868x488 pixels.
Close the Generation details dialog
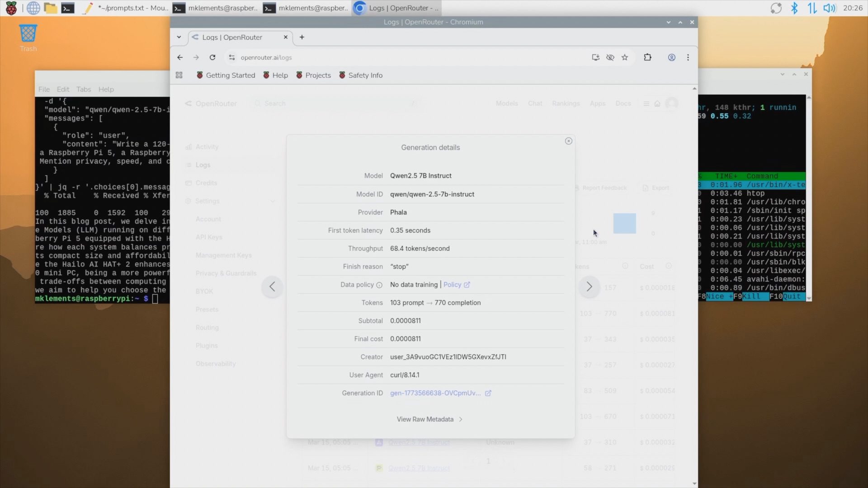568,141
